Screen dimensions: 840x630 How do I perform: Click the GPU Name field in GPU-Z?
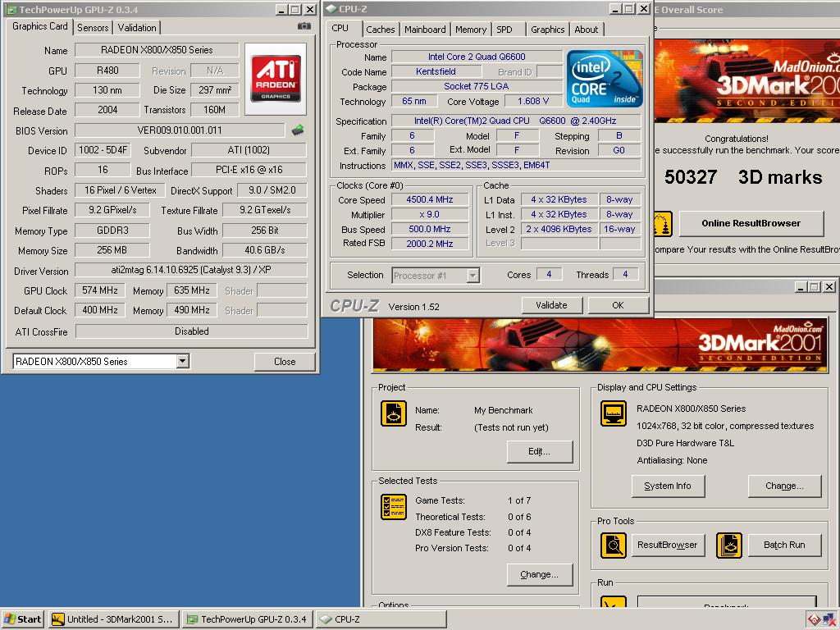(157, 50)
